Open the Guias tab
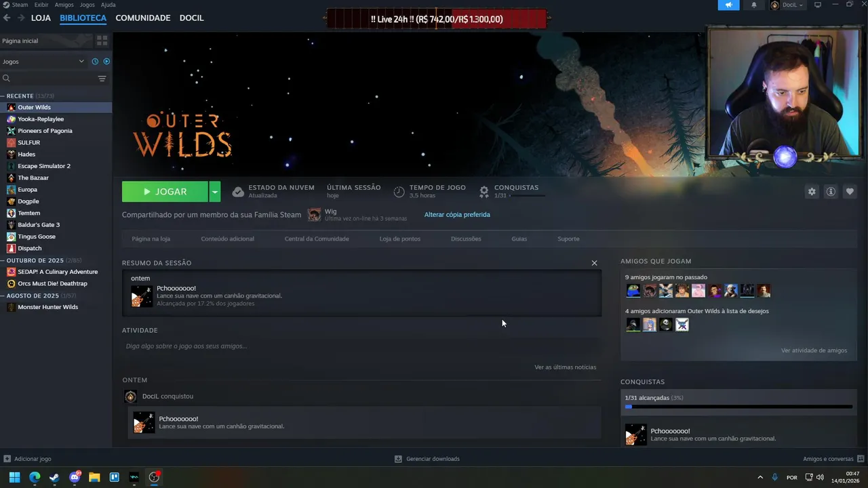Screen dimensions: 868x488 click(519, 239)
